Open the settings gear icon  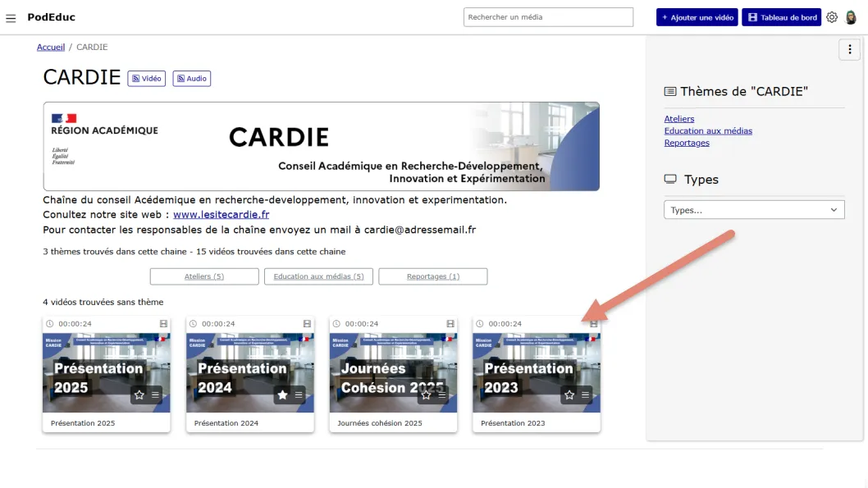point(831,17)
